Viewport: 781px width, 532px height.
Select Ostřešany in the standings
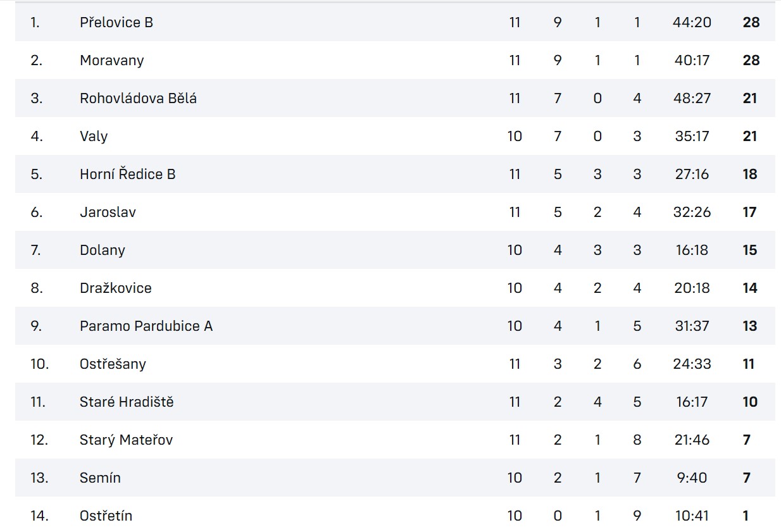pos(113,364)
